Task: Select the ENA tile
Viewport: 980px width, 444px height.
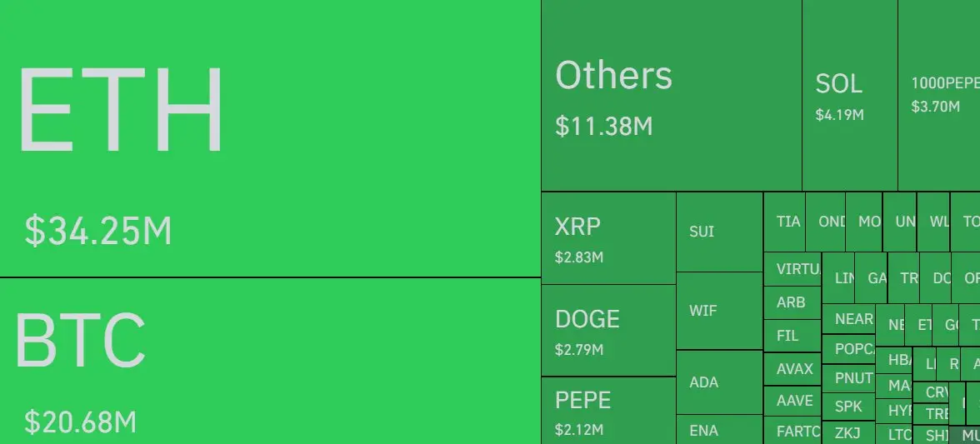Action: coord(719,430)
